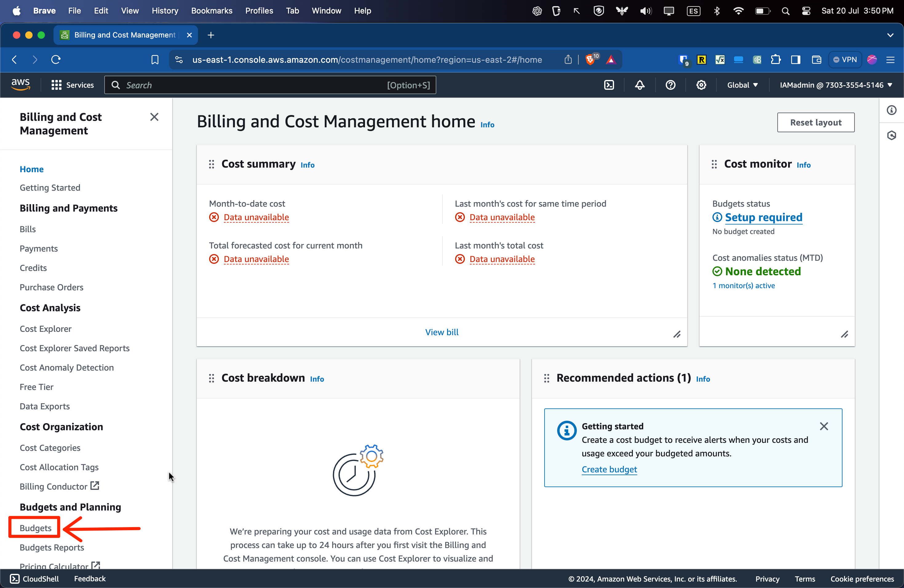
Task: Click the AWS support help icon
Action: (x=670, y=85)
